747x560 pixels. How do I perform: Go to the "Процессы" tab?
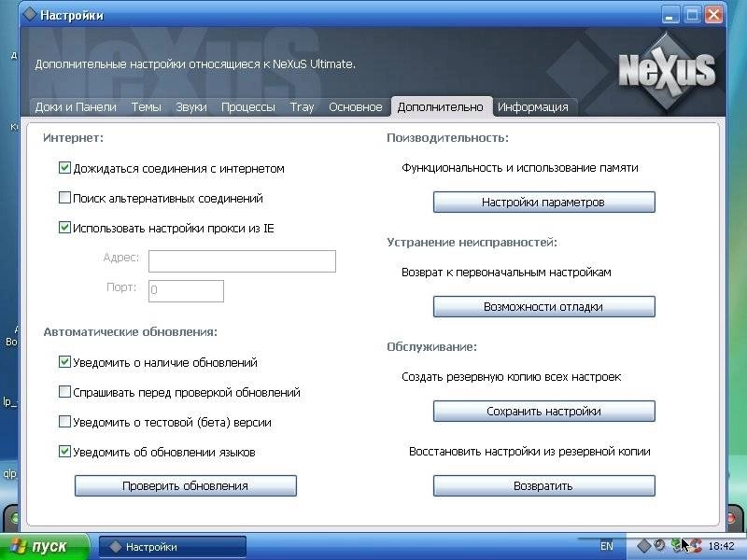click(x=248, y=107)
